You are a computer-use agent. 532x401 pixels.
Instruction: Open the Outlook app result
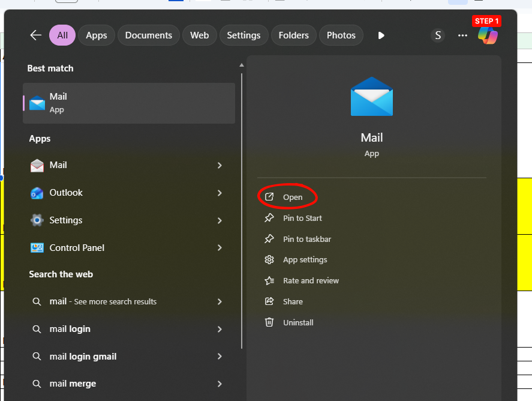(x=66, y=193)
